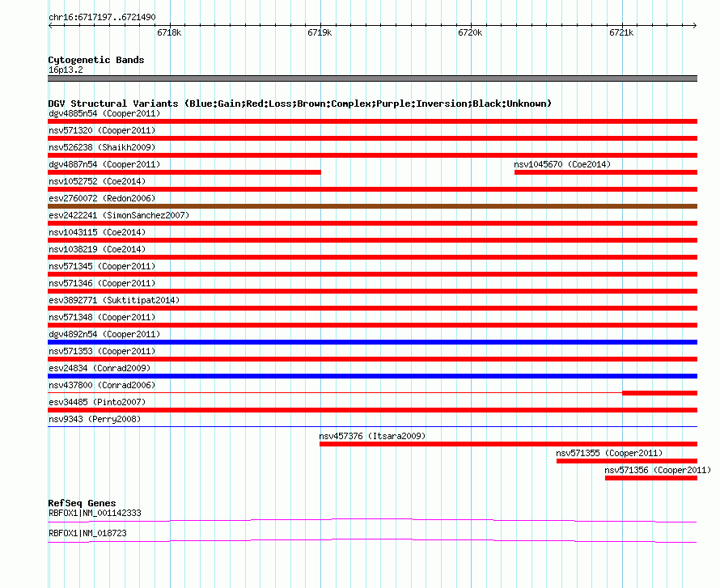The image size is (720, 588).
Task: Click the esv34485 (Pinto2007) variant label
Action: click(x=97, y=402)
